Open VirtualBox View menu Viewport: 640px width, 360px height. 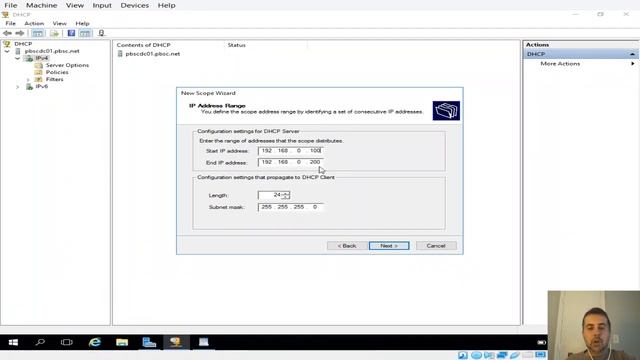pyautogui.click(x=75, y=5)
